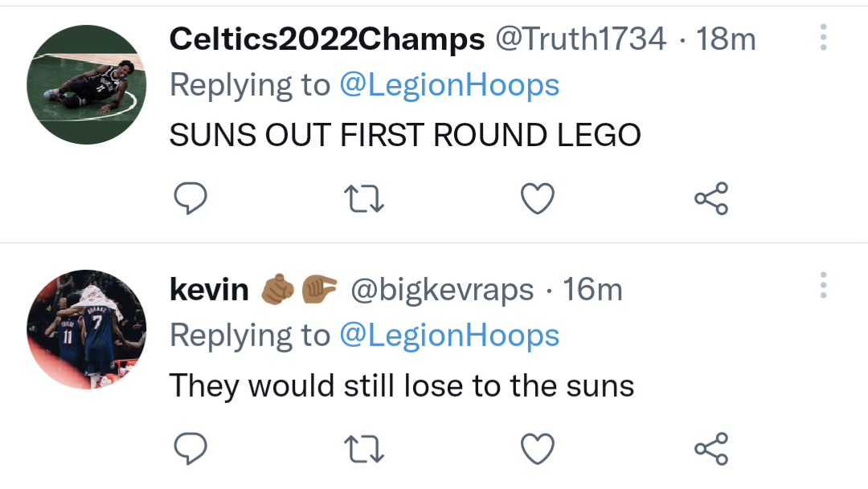Click the kevin display name
Viewport: 868px width, 489px height.
209,289
